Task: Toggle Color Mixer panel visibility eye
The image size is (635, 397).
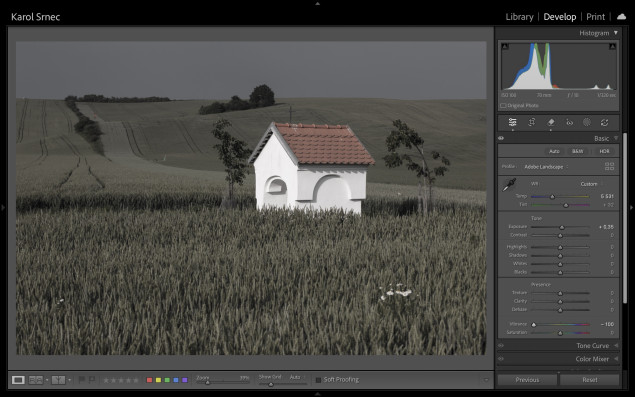Action: point(501,359)
